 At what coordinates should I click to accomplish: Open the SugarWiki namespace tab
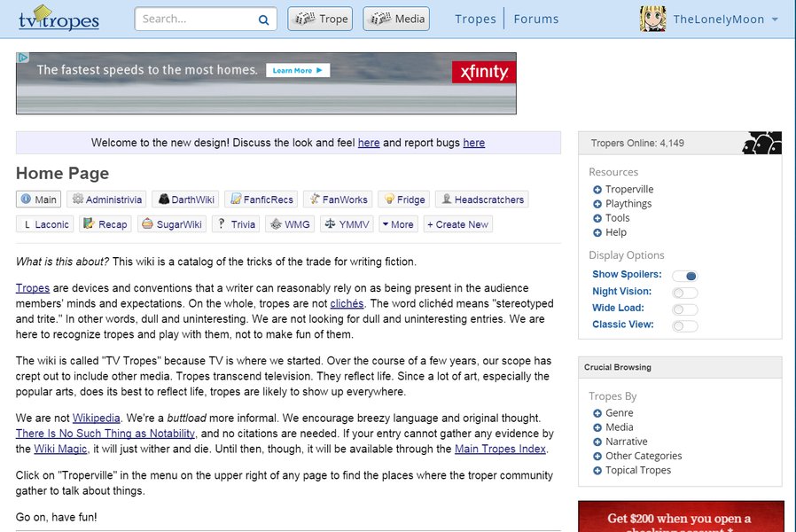pos(172,224)
